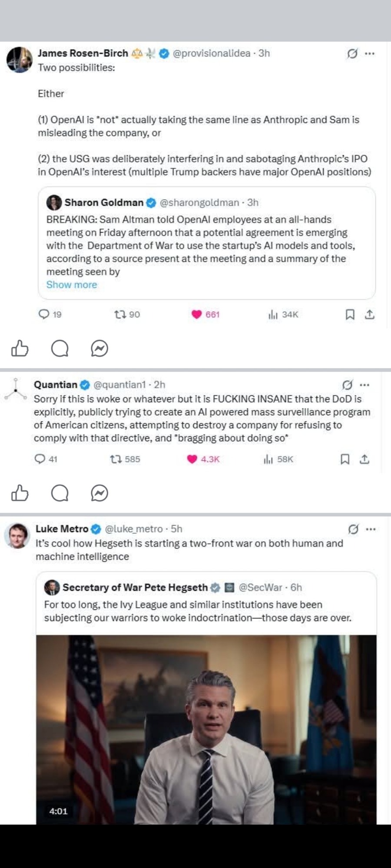Open the comment bubble below Quantian's tweet
391x868 pixels.
(60, 493)
